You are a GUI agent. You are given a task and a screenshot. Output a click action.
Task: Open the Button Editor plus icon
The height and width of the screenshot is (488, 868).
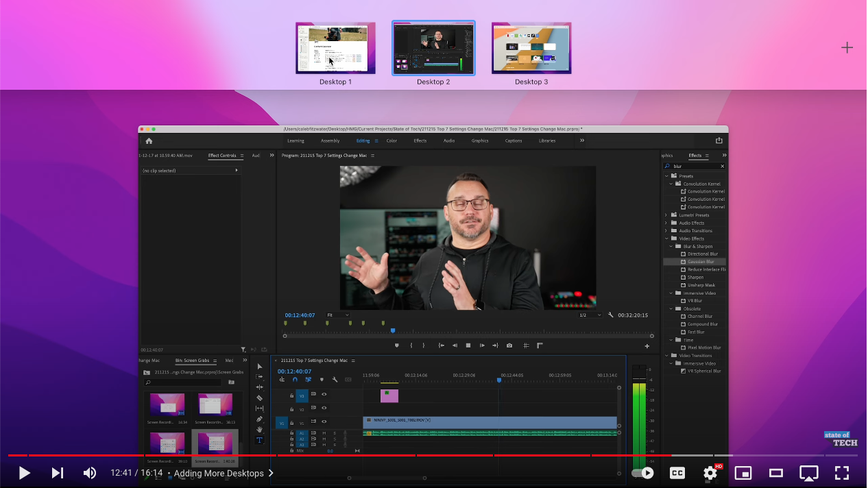pos(647,346)
